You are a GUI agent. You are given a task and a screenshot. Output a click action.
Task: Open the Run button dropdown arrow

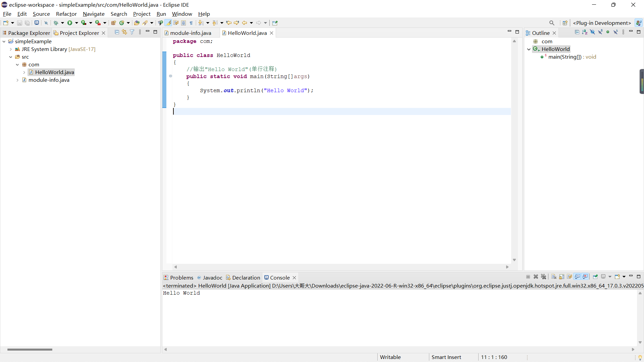coord(76,23)
